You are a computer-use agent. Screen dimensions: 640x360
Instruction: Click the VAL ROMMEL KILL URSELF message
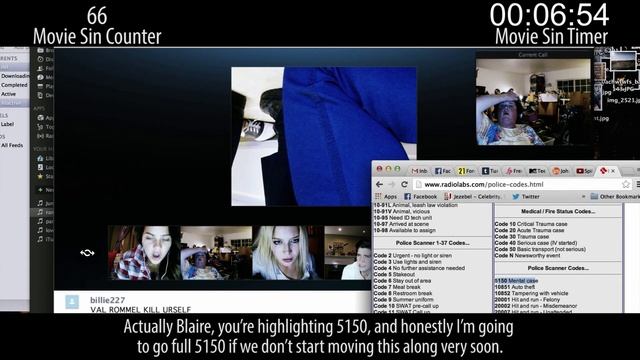[140, 310]
